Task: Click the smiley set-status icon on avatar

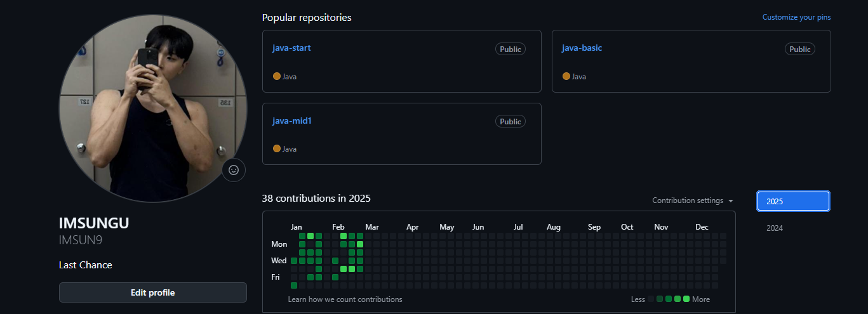Action: coord(234,170)
